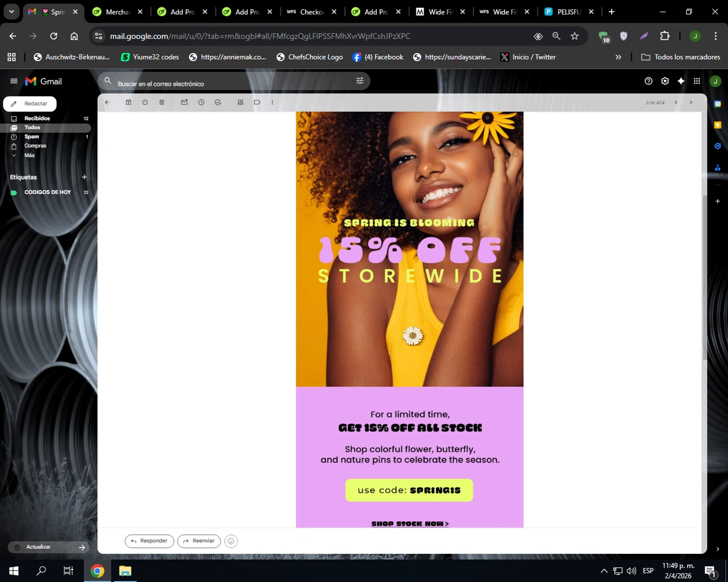Open the Chrome extensions puzzle icon

click(665, 36)
